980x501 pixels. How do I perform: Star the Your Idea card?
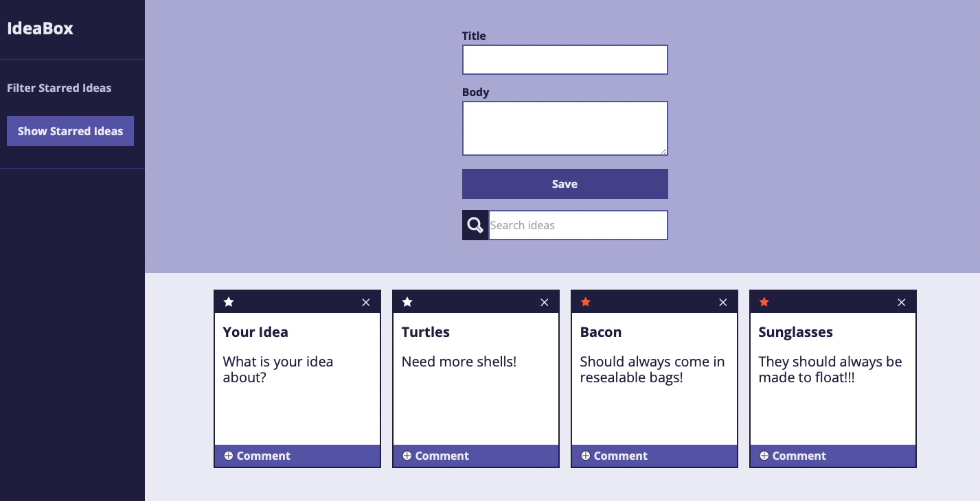pos(228,302)
